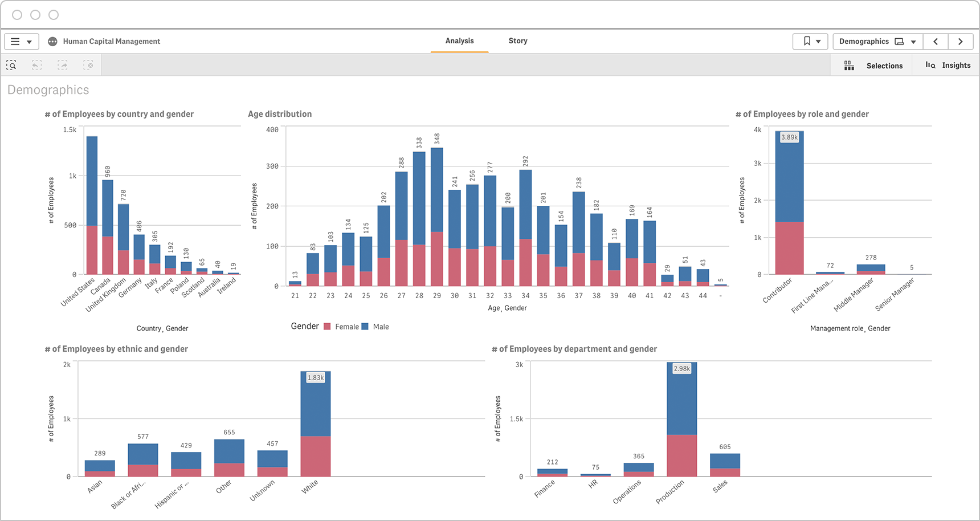Viewport: 980px width, 521px height.
Task: Click the 'Country, Gender' axis title
Action: 162,328
